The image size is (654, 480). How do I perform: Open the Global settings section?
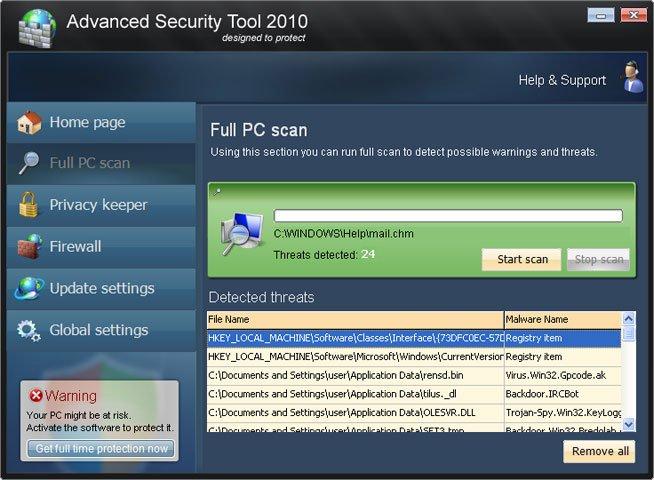[x=101, y=330]
